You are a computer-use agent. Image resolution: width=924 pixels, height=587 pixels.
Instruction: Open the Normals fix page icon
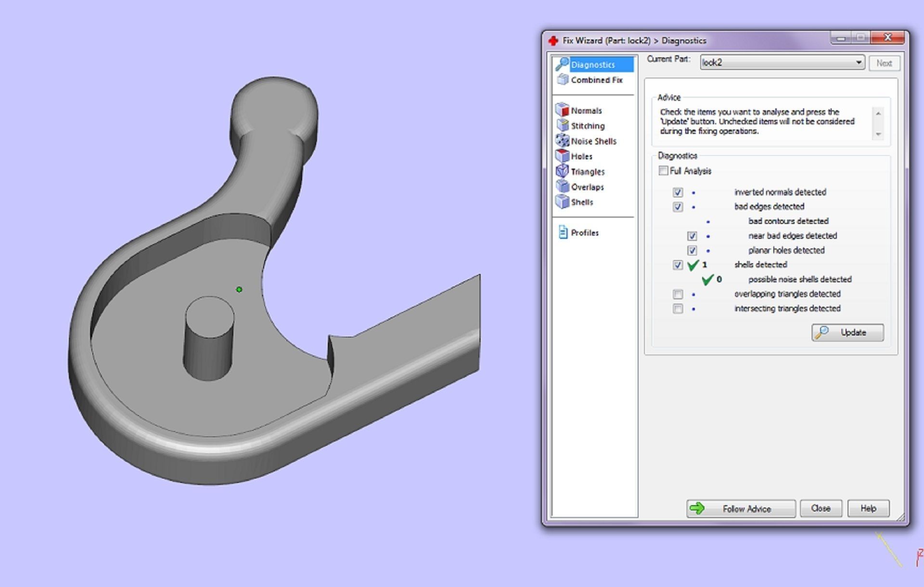pyautogui.click(x=562, y=110)
